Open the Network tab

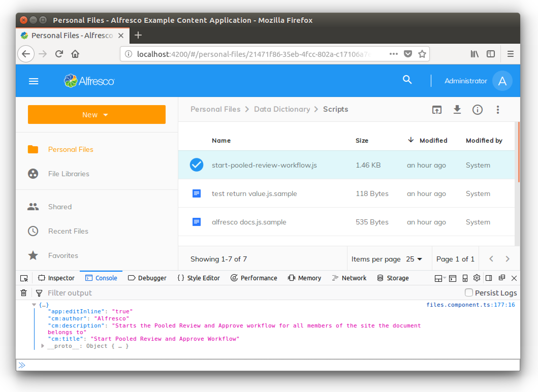(349, 278)
